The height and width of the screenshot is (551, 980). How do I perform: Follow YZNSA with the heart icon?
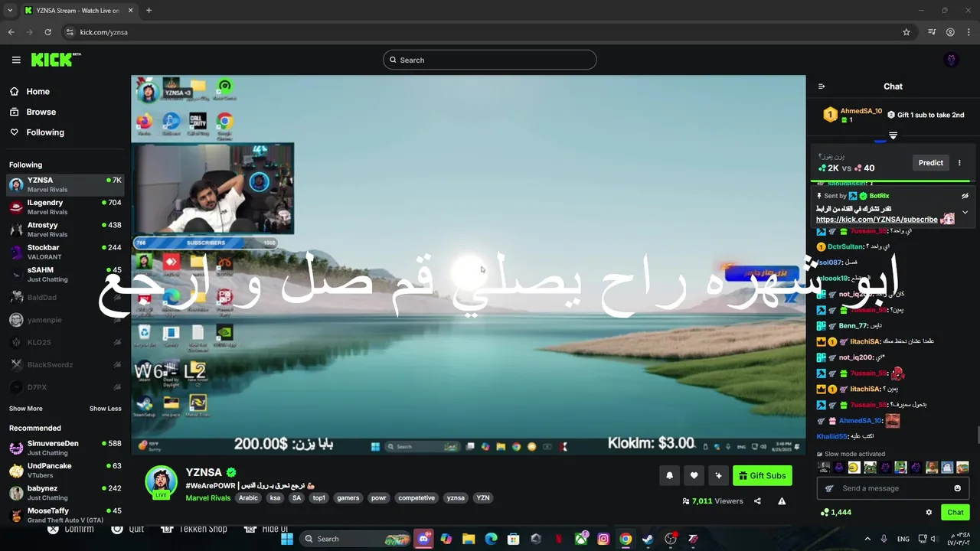click(x=694, y=476)
